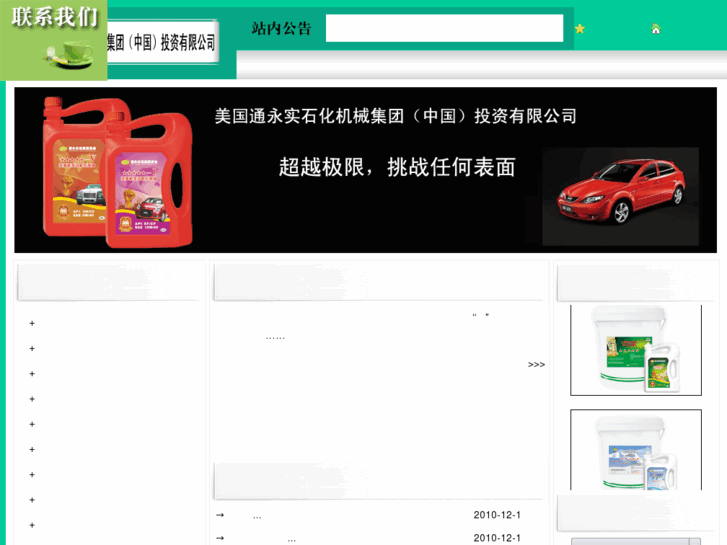Click the 站内公告 announcement text field
The image size is (727, 545).
[x=444, y=28]
